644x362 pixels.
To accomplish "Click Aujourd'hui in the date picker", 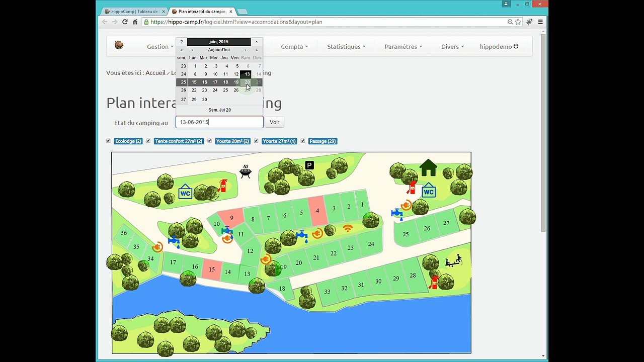I will [x=219, y=50].
